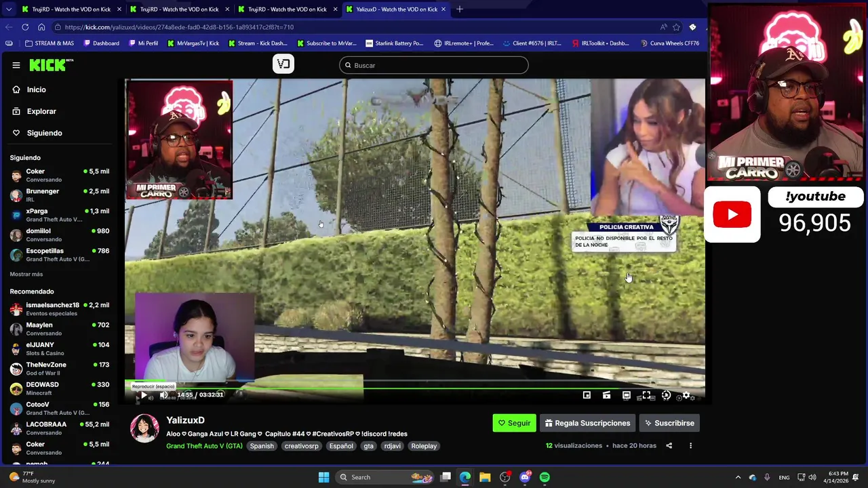Open Brunenger channel in sidebar
868x488 pixels.
[60, 195]
